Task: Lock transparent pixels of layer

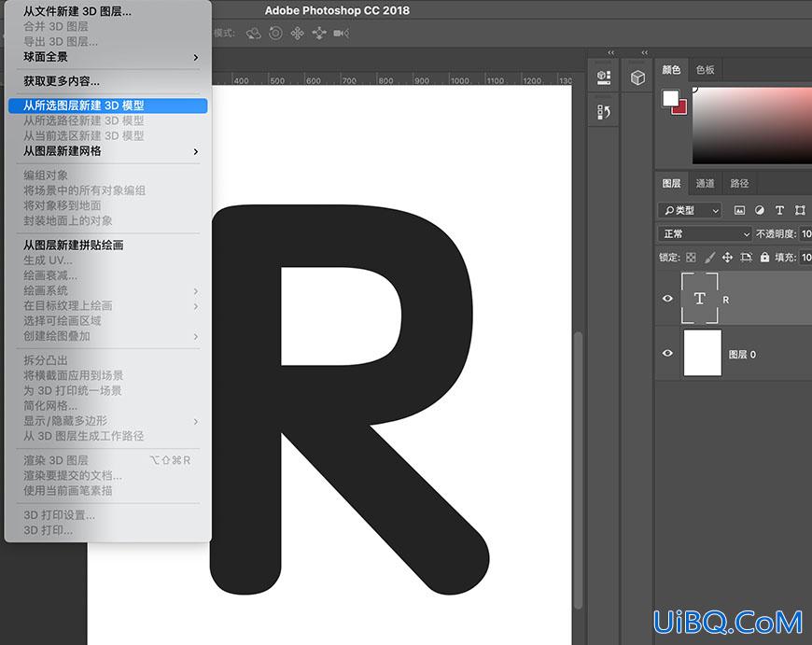Action: click(692, 257)
